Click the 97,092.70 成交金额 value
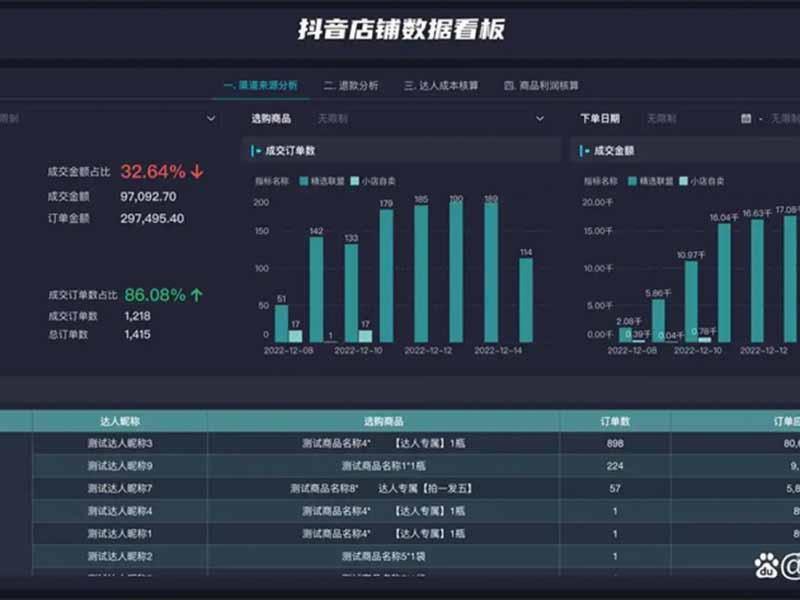Viewport: 800px width, 600px height. click(148, 196)
